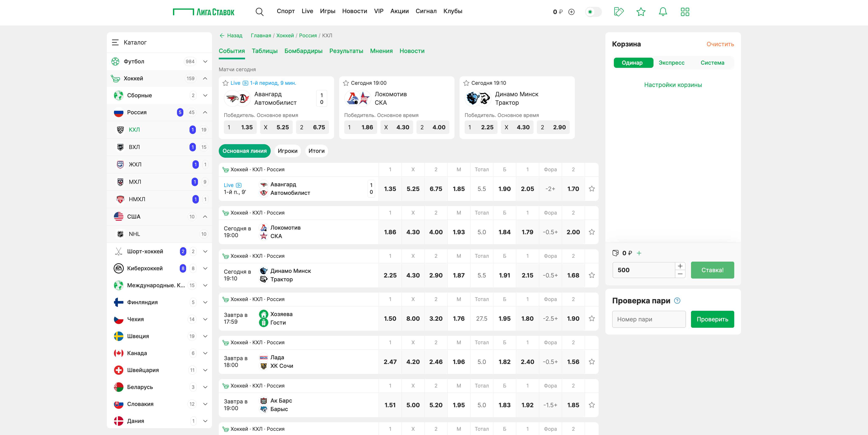Click the add funds plus icon
This screenshot has height=435, width=868.
(x=571, y=12)
